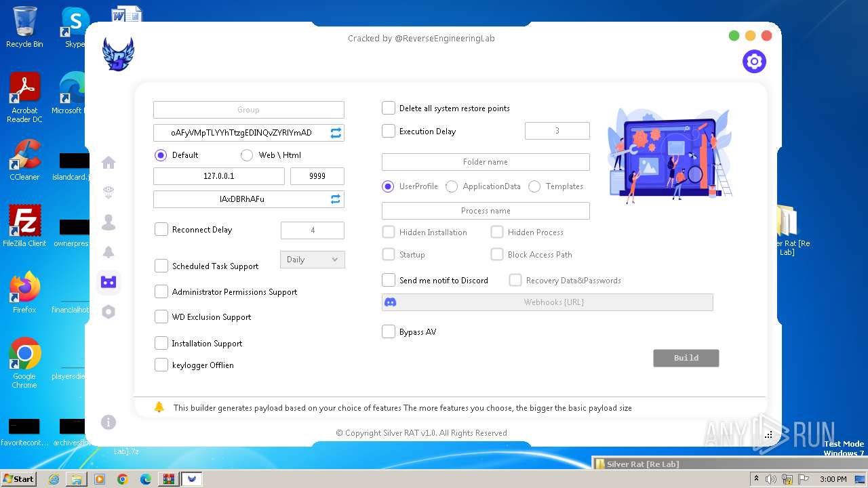Check Delete all system restore points
Screen dimensions: 868x488
coord(389,108)
